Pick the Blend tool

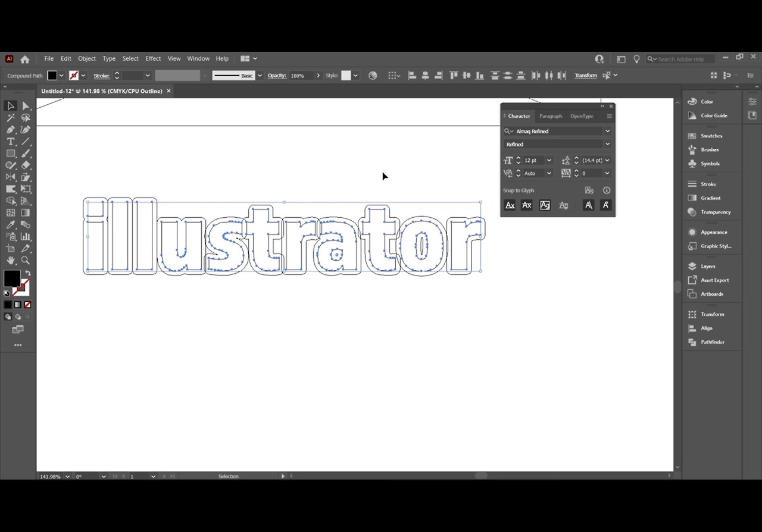tap(26, 225)
